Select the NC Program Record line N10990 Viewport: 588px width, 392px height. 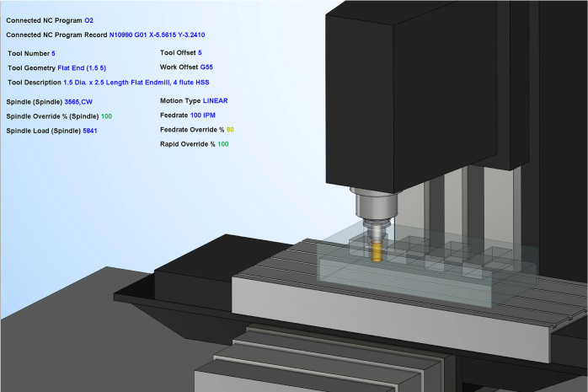158,35
